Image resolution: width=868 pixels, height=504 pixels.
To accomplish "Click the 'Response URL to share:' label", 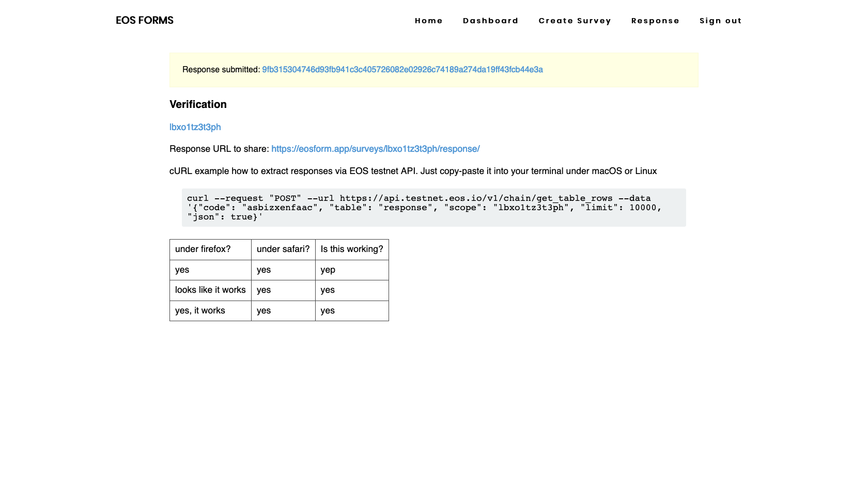I will (219, 149).
